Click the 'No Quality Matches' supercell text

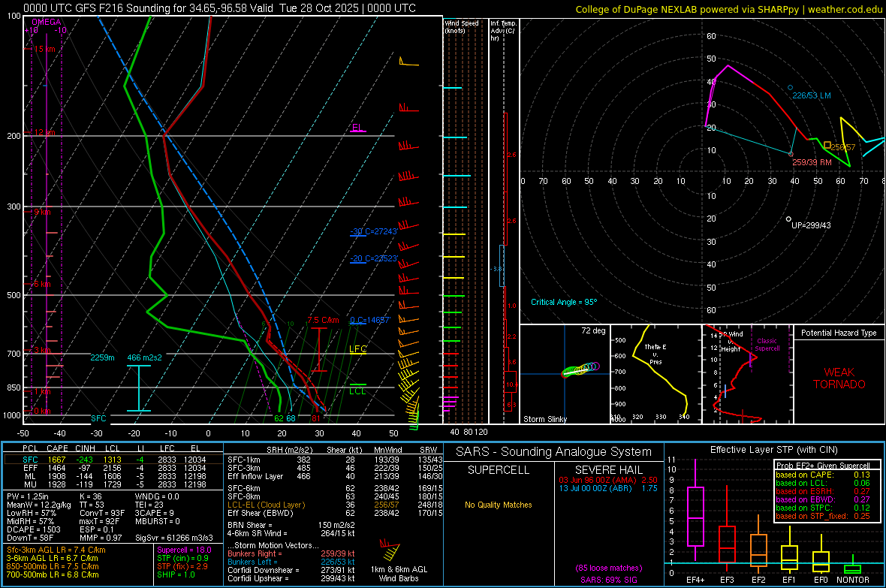point(499,505)
